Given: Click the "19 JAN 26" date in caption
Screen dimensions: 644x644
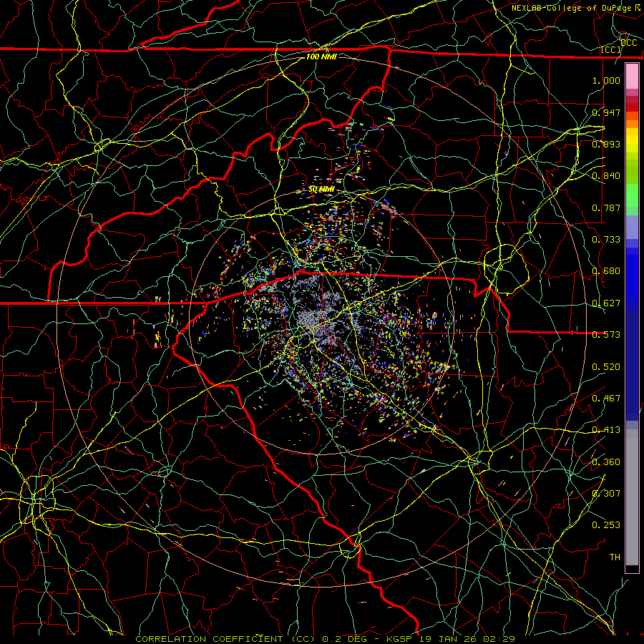Looking at the screenshot, I should click(448, 639).
